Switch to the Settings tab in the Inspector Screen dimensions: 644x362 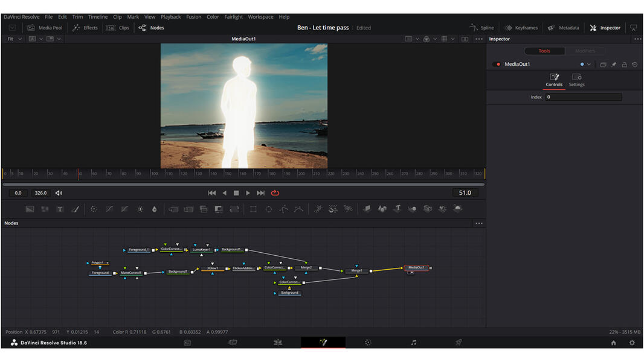tap(576, 80)
